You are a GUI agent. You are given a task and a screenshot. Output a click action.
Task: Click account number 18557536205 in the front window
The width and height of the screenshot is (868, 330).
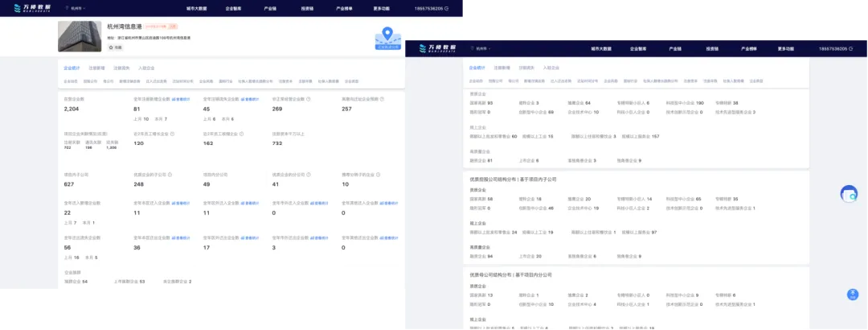[833, 49]
